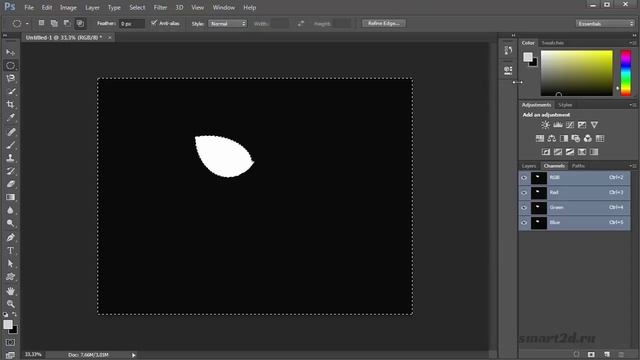Select the Hand tool
The image size is (640, 360).
pos(11,291)
